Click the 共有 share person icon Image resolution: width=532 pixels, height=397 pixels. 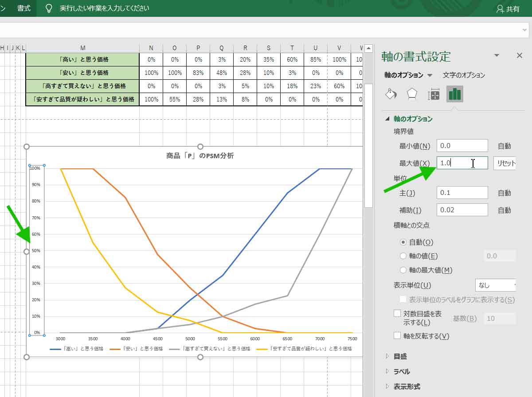click(500, 9)
